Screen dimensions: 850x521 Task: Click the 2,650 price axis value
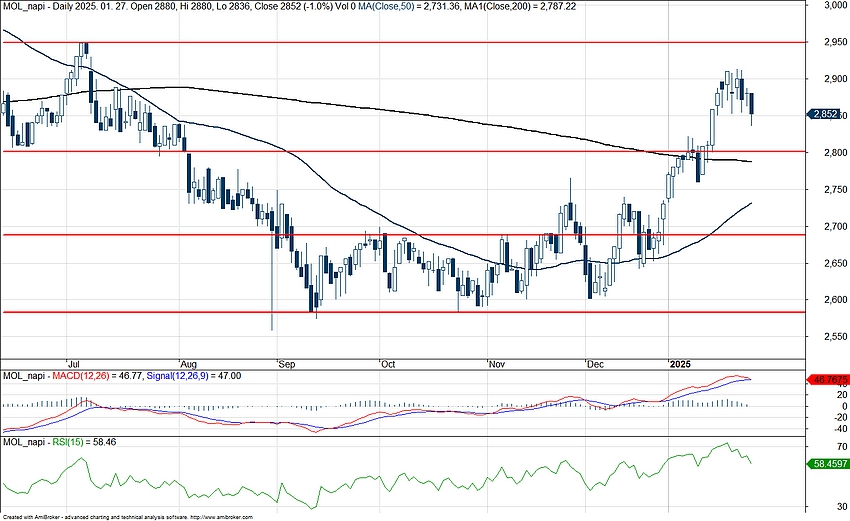(834, 263)
